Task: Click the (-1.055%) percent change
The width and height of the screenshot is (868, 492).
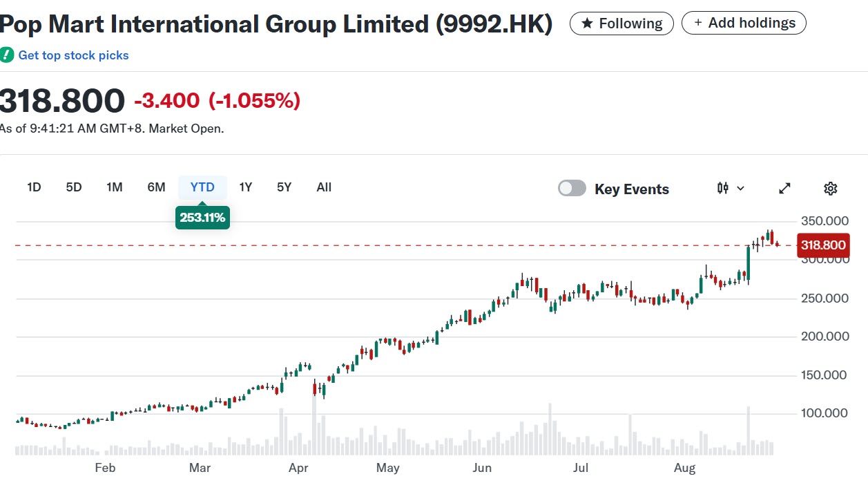Action: [254, 101]
